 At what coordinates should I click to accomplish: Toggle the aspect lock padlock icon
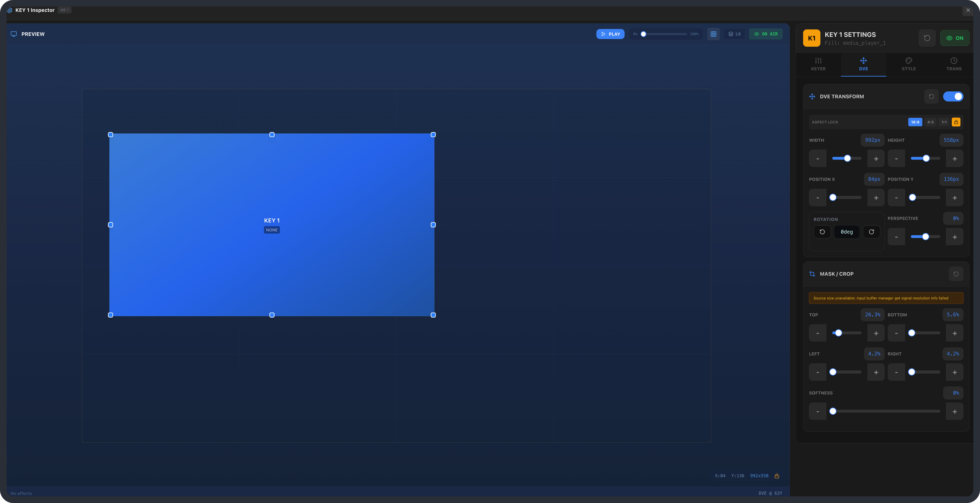click(x=956, y=122)
